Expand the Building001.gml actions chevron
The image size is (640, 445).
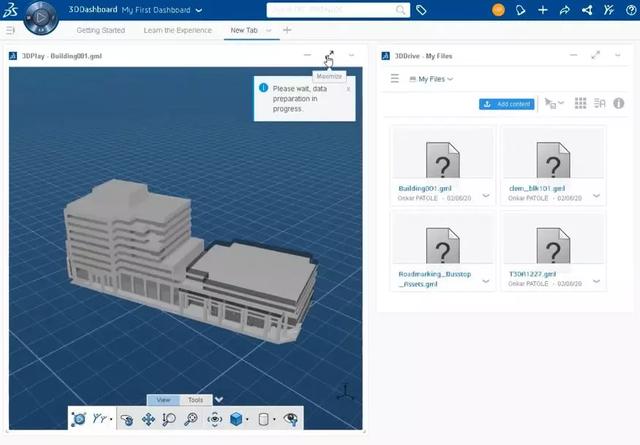point(486,196)
